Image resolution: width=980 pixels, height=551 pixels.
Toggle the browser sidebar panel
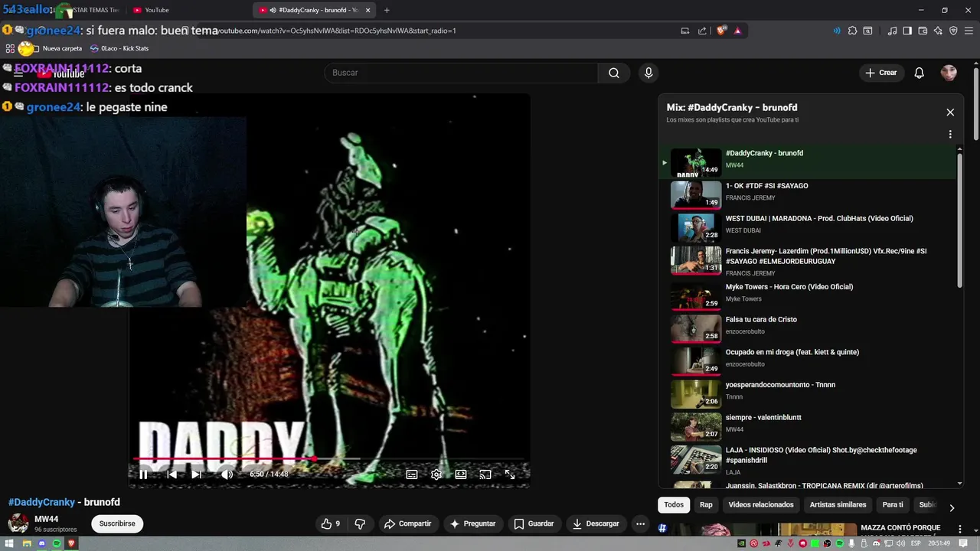[x=907, y=31]
